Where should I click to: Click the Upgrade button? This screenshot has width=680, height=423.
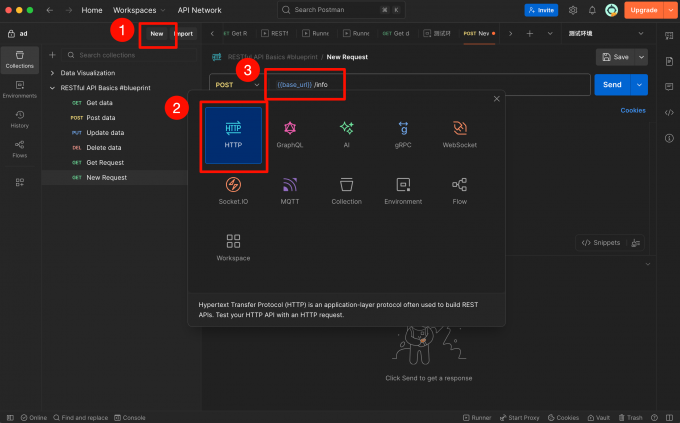point(644,10)
